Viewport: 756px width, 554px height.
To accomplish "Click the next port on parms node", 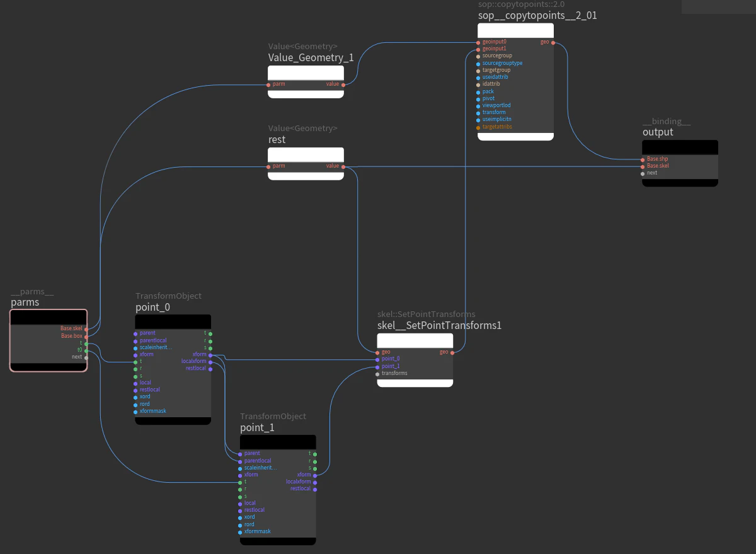I will (x=86, y=357).
